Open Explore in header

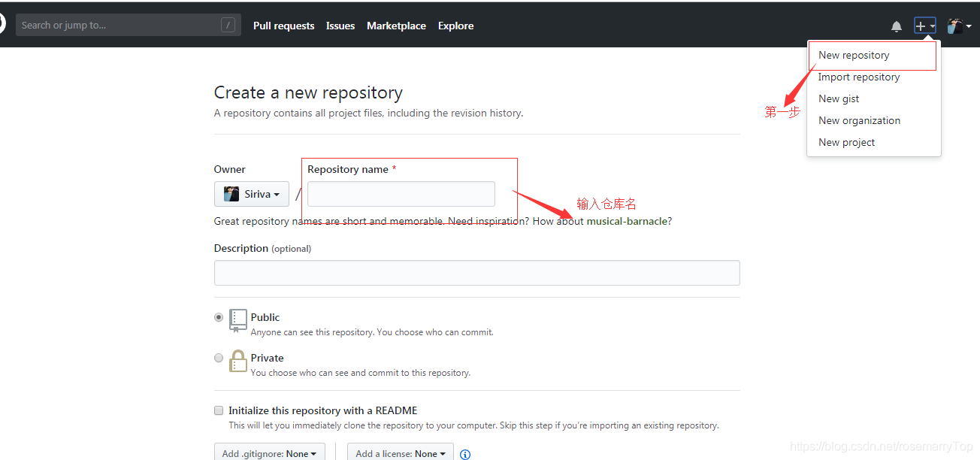pos(455,26)
